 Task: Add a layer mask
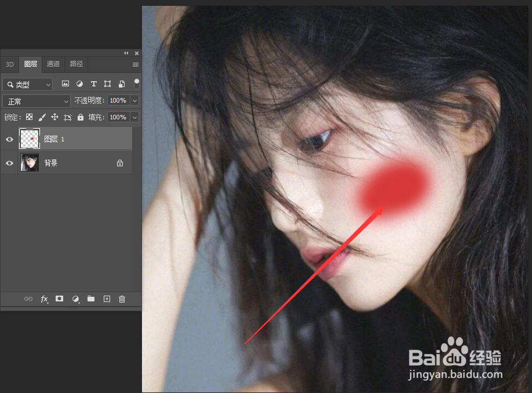59,299
